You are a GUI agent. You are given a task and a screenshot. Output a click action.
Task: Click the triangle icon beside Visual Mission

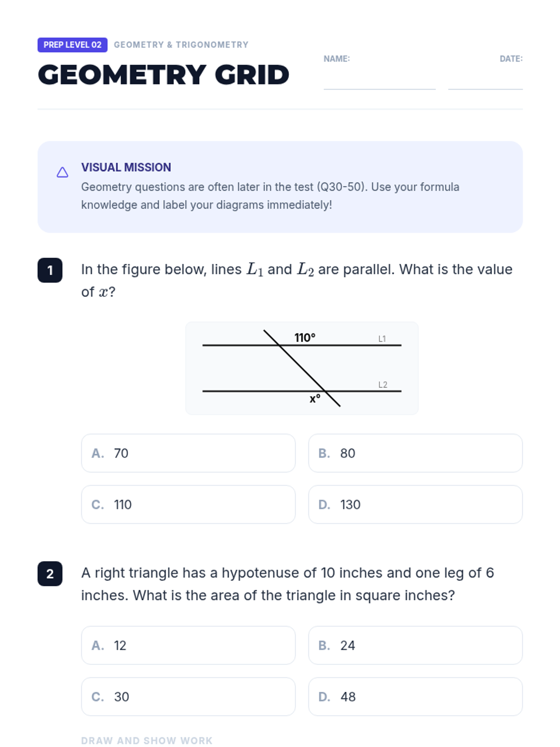(63, 173)
